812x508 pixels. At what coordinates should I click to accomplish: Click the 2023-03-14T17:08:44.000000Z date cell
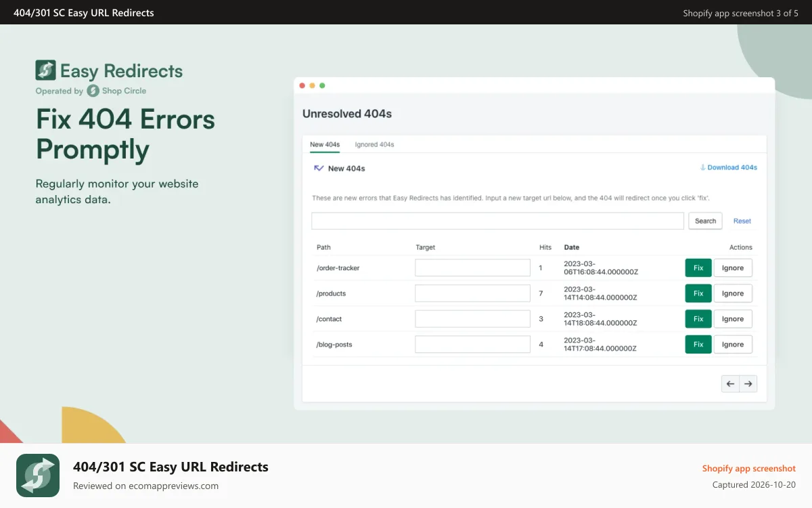(x=601, y=344)
